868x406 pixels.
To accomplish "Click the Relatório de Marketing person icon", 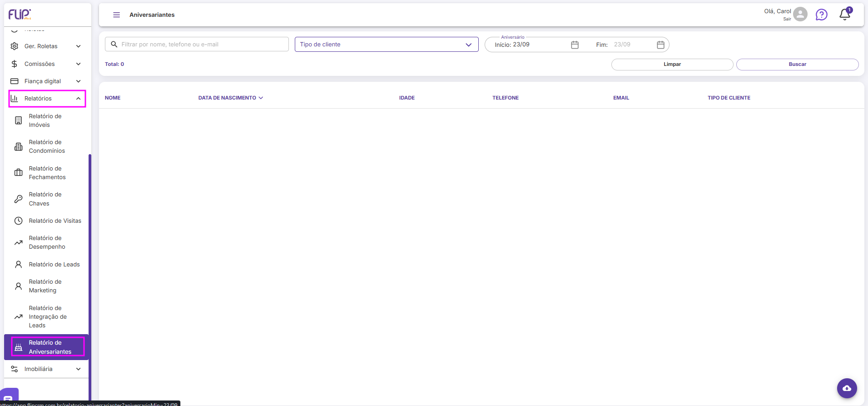I will [19, 286].
